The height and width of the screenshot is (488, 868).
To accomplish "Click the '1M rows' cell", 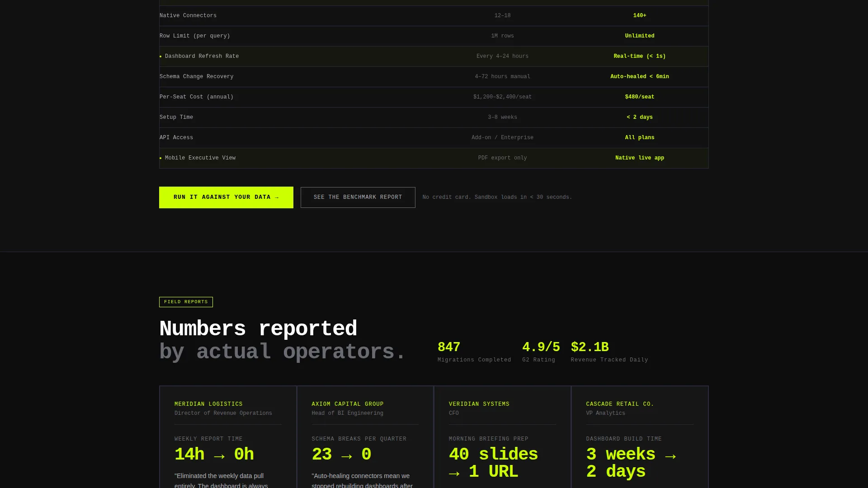I will [502, 36].
